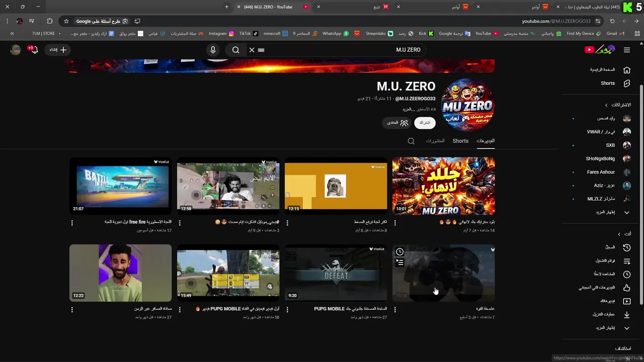
Task: Open options menu for 12:58 video
Action: pyautogui.click(x=180, y=223)
